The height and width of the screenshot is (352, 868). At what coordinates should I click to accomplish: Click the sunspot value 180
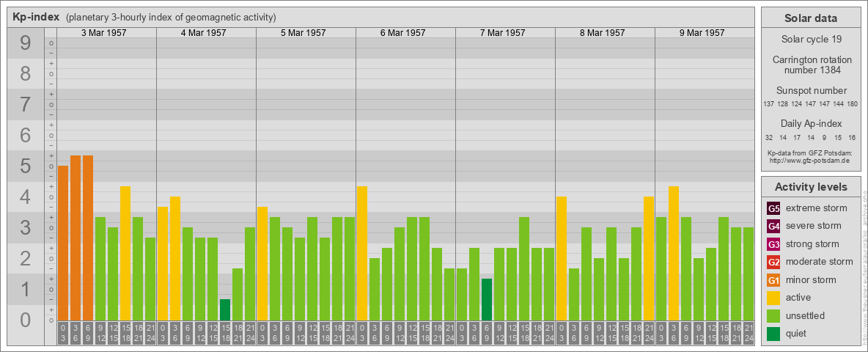[x=852, y=104]
